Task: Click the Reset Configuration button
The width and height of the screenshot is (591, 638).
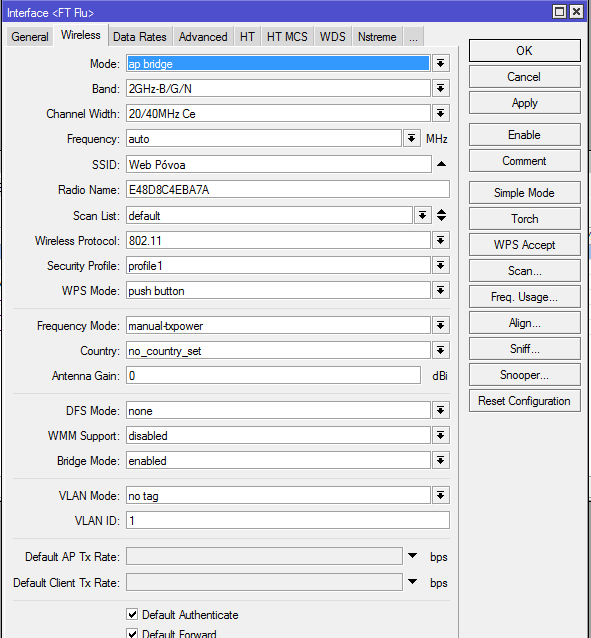Action: (525, 401)
